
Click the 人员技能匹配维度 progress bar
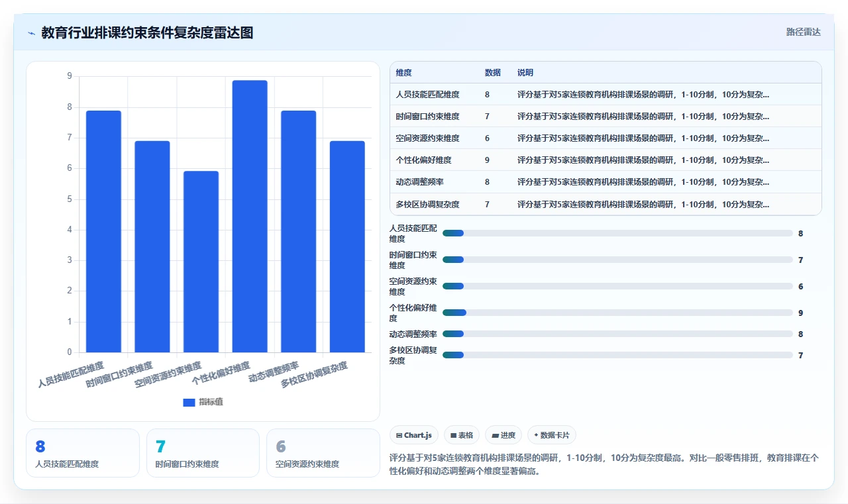(x=617, y=233)
